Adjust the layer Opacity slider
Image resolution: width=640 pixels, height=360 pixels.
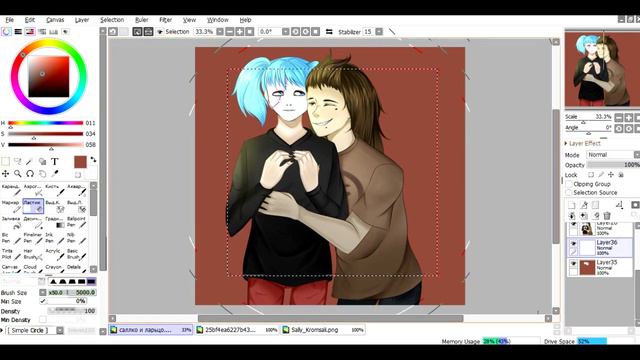click(x=613, y=165)
